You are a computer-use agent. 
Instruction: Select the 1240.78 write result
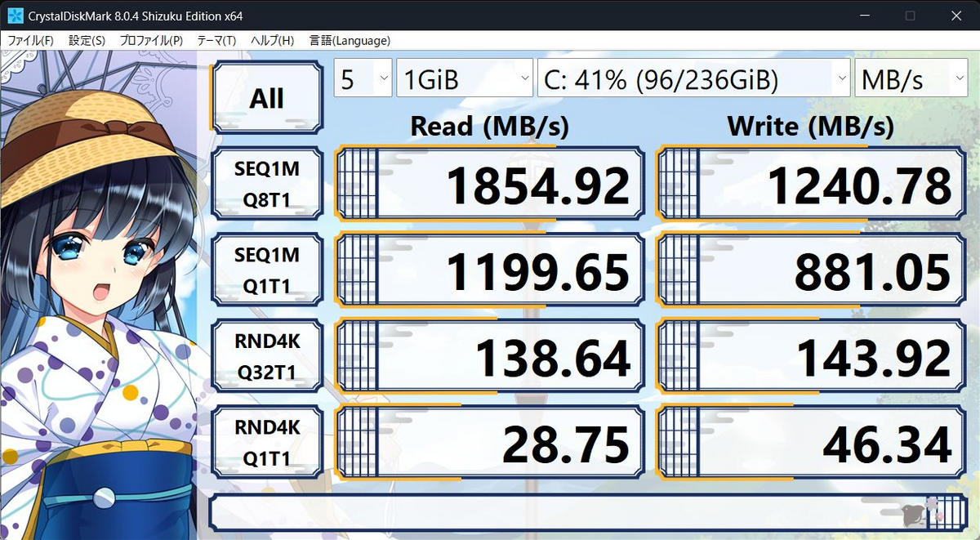pos(811,185)
